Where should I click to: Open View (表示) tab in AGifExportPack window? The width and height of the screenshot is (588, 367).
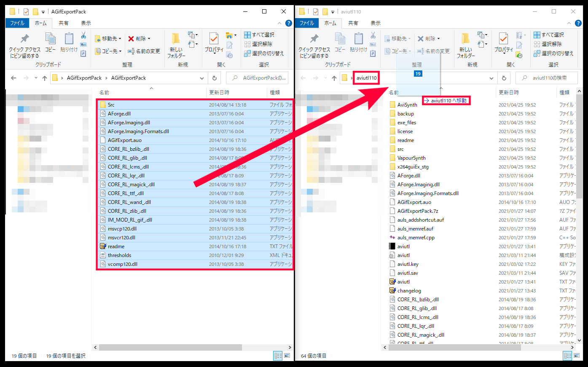(x=86, y=23)
